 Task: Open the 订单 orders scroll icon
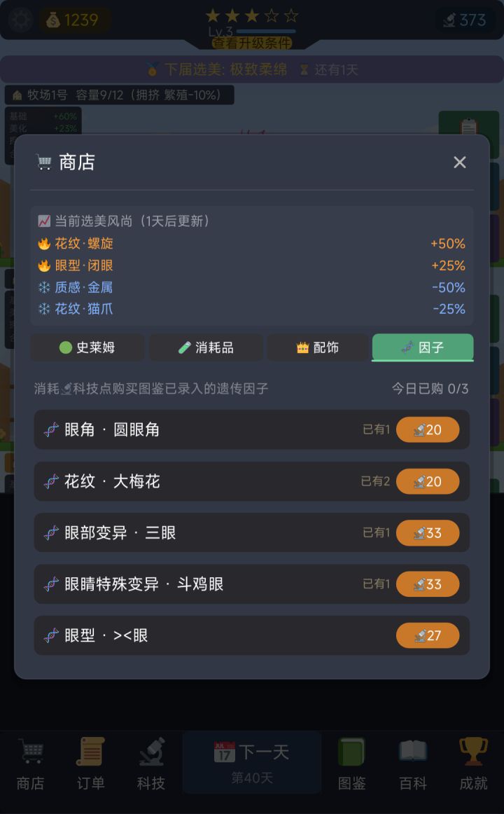coord(90,764)
